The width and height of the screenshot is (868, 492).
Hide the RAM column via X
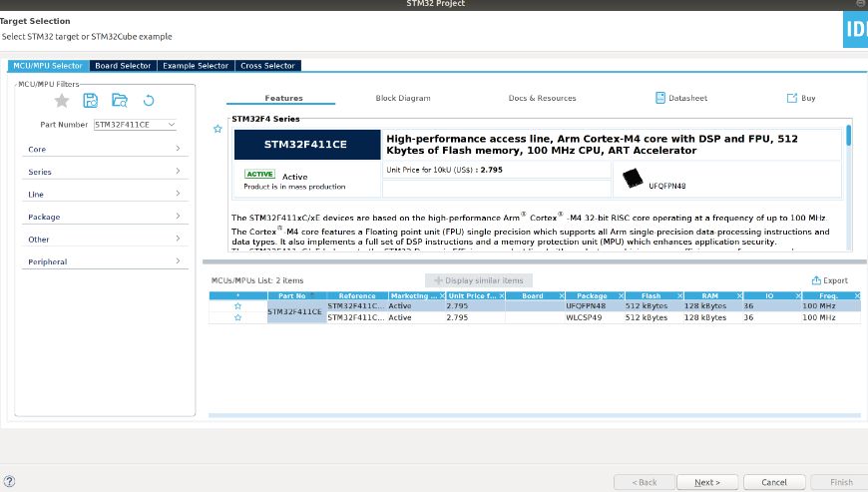(739, 296)
